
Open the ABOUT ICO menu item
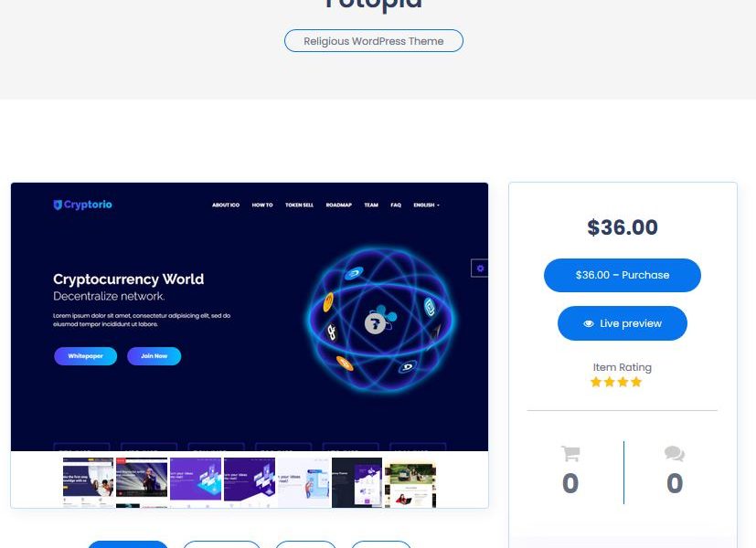click(226, 205)
